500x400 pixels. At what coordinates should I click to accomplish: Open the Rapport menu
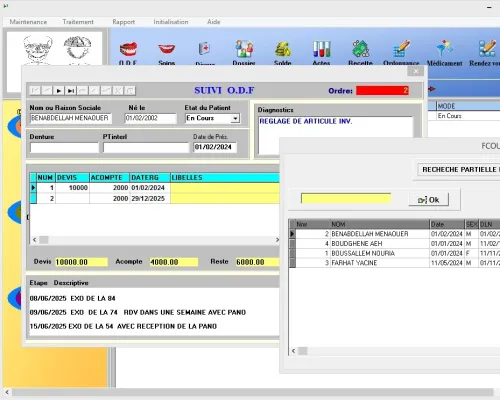point(124,22)
